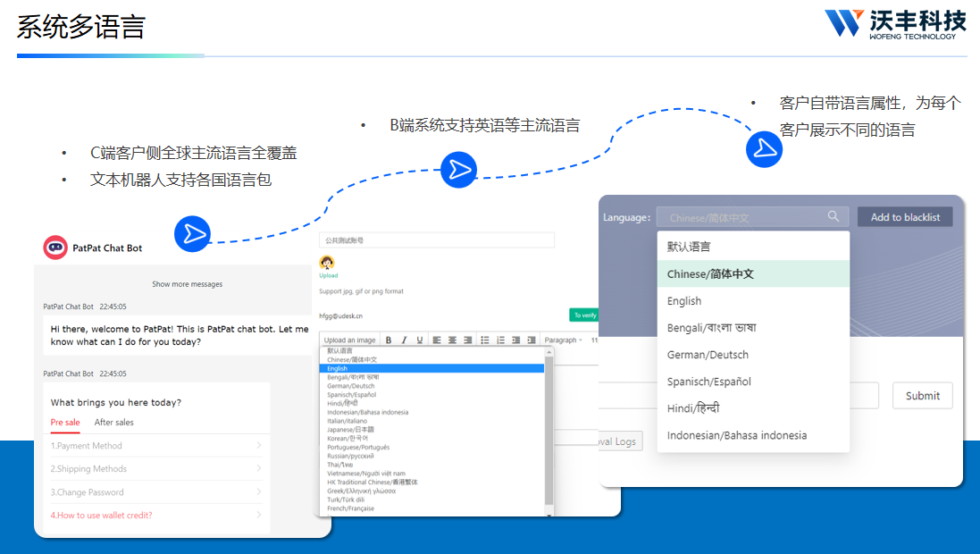Viewport: 980px width, 554px height.
Task: Click the Submit button
Action: tap(922, 396)
